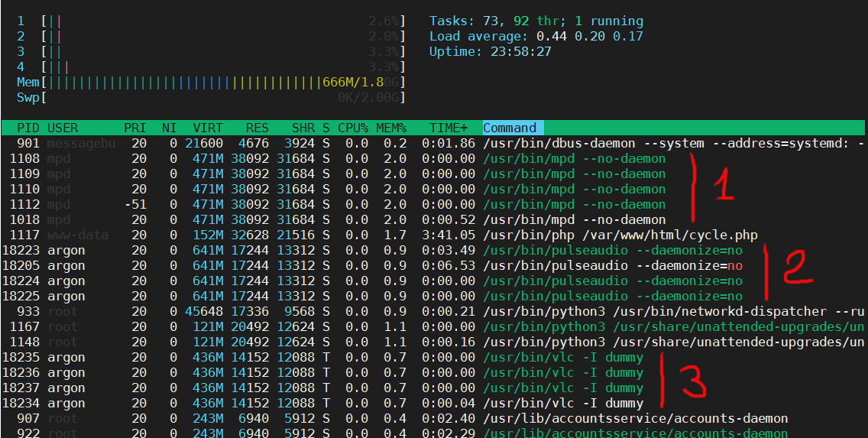The height and width of the screenshot is (438, 868).
Task: Select PID 18224 pulseaudio thread
Action: 433,281
